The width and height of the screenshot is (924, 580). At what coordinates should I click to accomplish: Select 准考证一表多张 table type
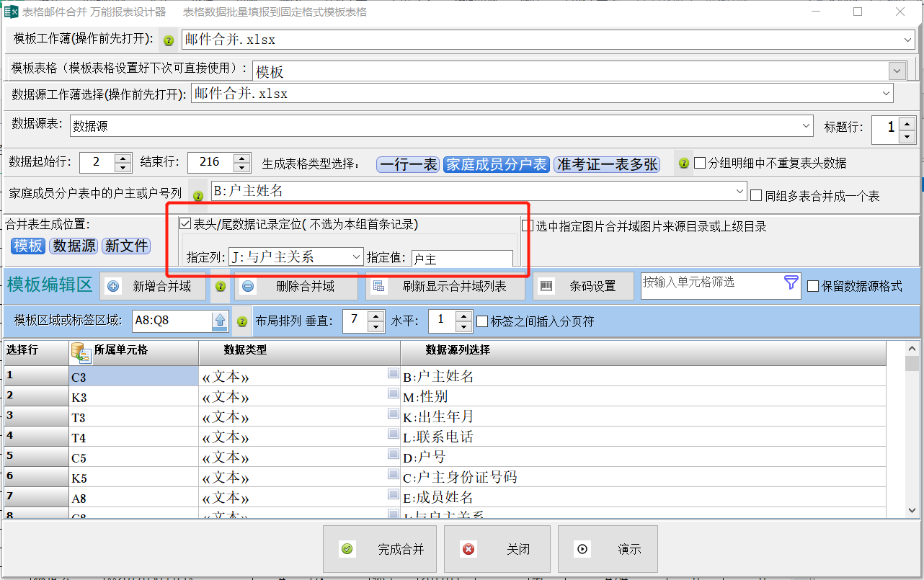(607, 164)
